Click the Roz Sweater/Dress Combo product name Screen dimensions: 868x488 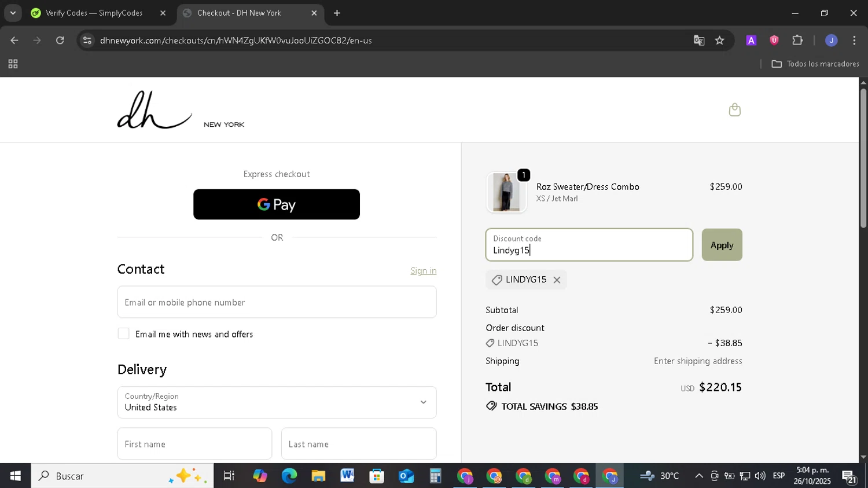[x=587, y=187]
